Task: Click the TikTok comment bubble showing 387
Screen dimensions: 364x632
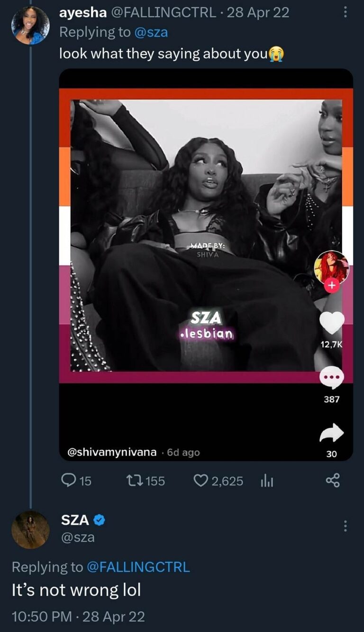Action: tap(332, 376)
